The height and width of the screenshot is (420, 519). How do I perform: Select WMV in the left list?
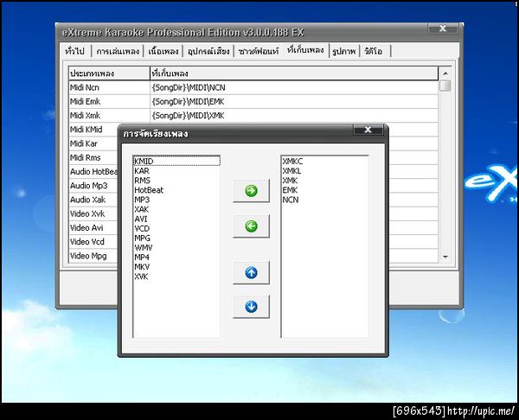click(x=176, y=247)
